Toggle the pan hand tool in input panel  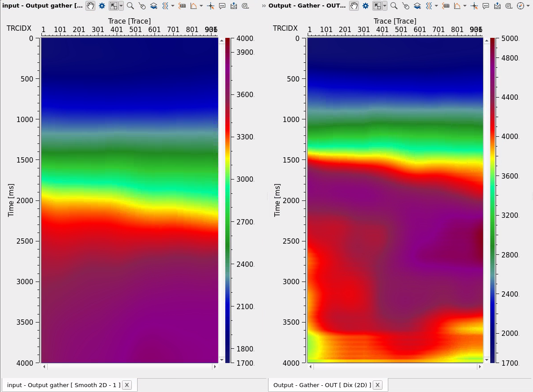click(90, 6)
